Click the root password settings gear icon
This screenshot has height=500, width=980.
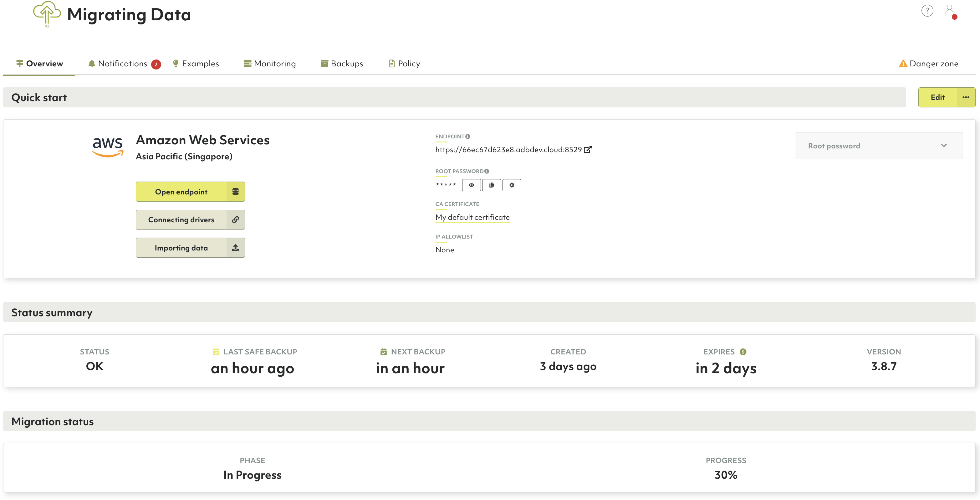point(512,185)
